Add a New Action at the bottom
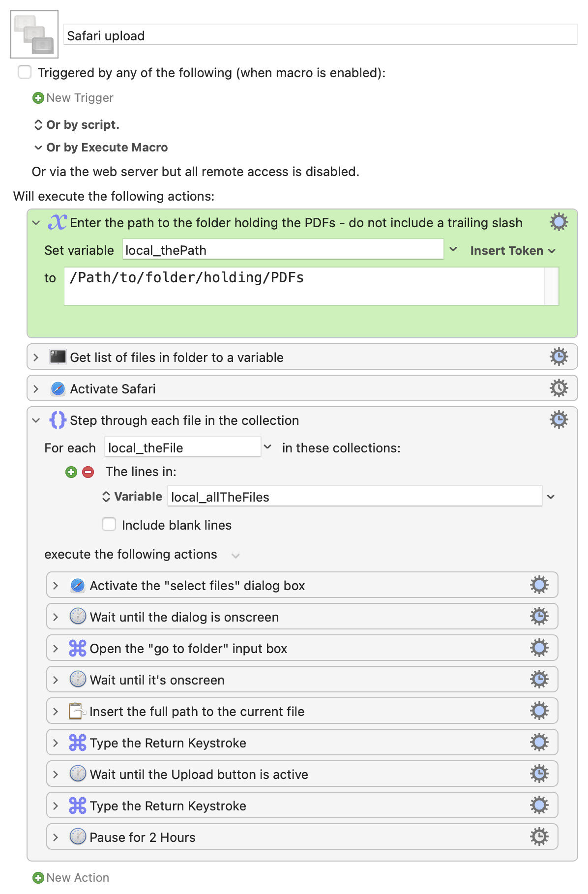The width and height of the screenshot is (588, 894). click(71, 878)
